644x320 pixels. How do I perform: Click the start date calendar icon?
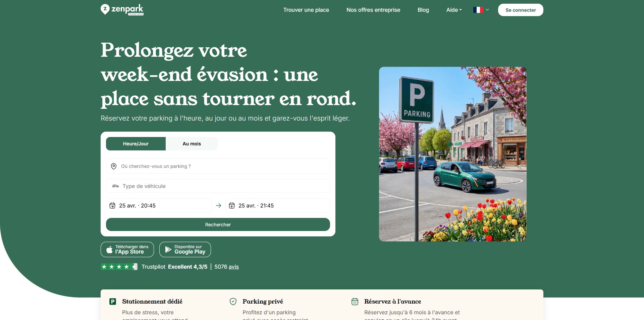pyautogui.click(x=112, y=205)
